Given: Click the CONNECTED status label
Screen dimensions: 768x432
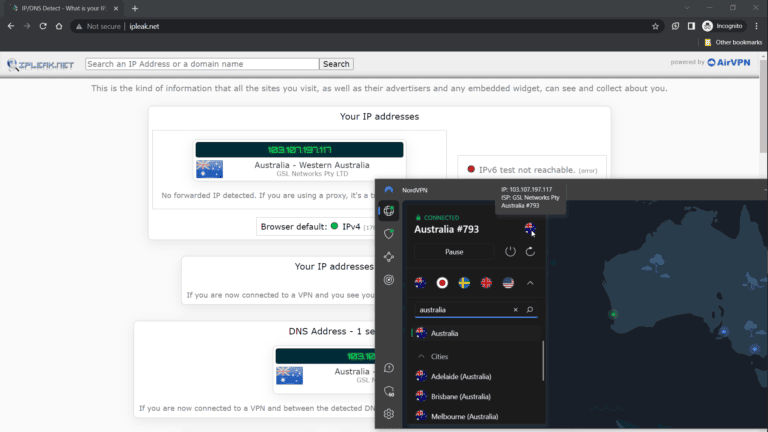Looking at the screenshot, I should [x=438, y=217].
